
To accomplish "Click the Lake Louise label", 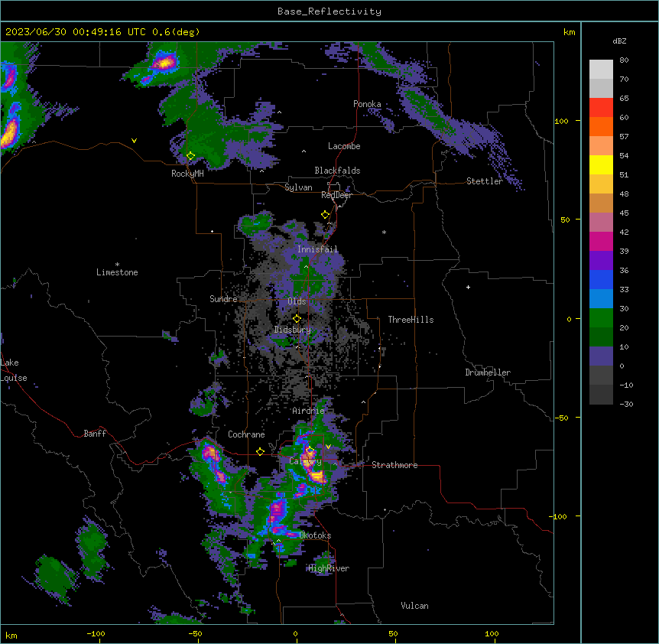I will (x=14, y=370).
